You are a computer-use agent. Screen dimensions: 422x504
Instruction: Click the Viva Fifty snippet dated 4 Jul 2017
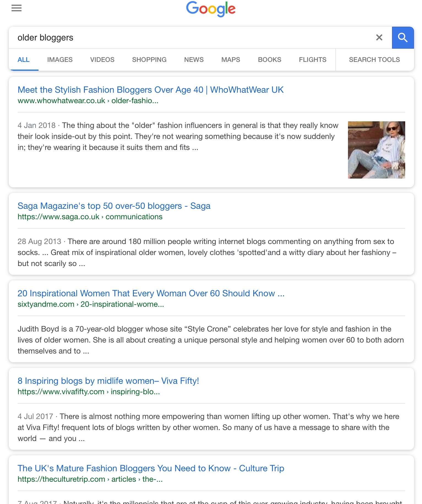[208, 428]
